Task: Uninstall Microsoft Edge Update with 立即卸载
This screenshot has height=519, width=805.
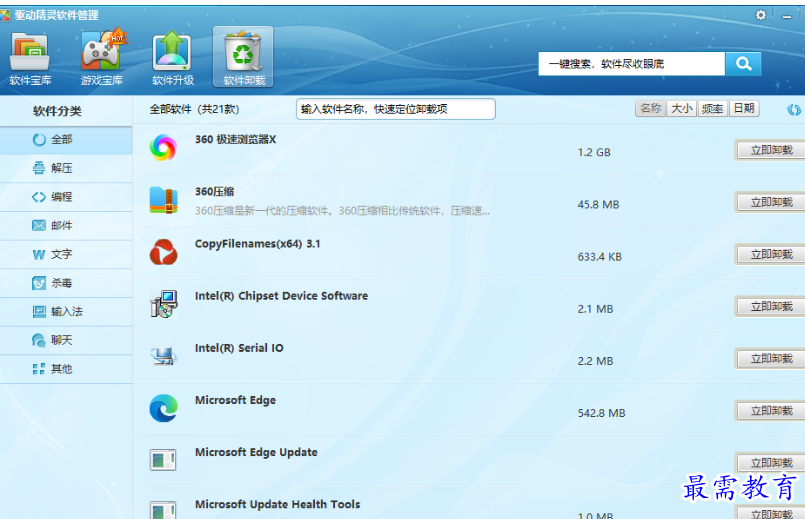Action: pos(771,463)
